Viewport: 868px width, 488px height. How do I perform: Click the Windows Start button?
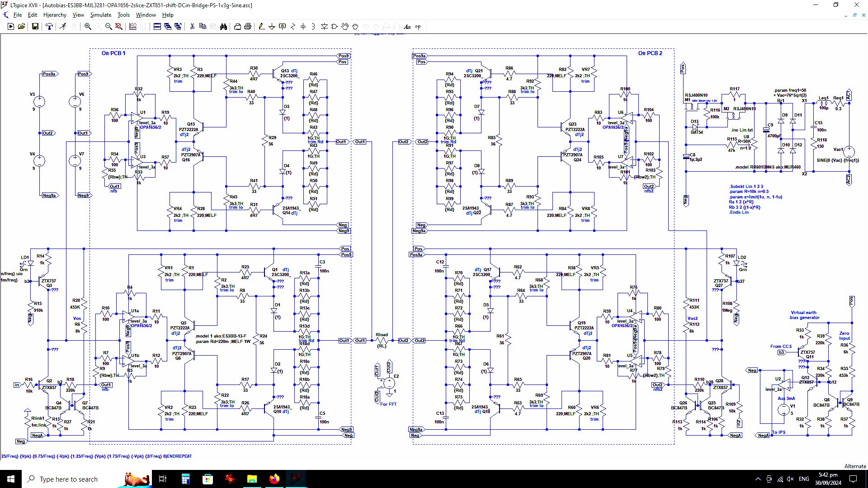coord(11,479)
